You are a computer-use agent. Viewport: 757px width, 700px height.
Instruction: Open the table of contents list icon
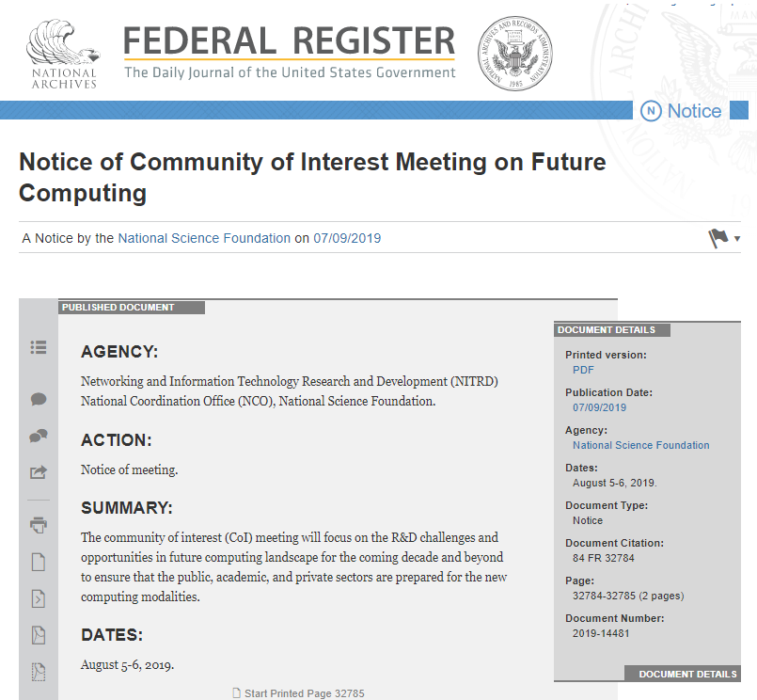(39, 347)
